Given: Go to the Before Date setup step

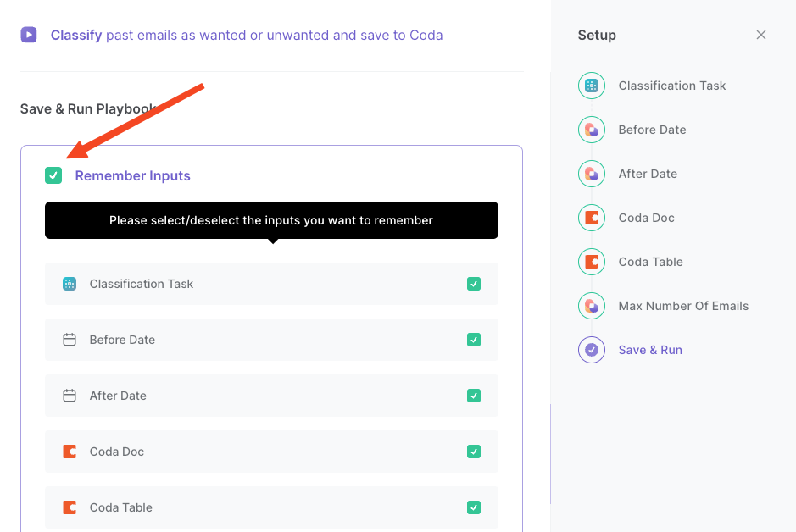Looking at the screenshot, I should click(652, 130).
